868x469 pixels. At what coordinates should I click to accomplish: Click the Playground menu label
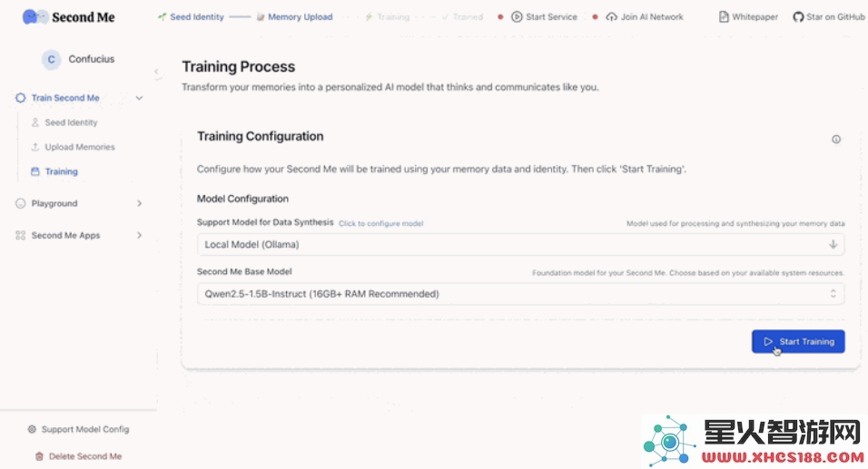(54, 203)
